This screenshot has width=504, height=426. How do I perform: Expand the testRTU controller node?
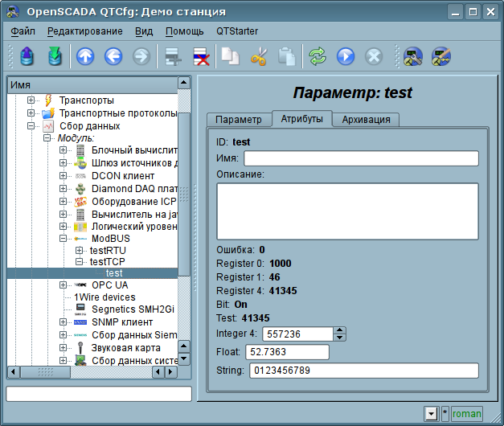click(x=79, y=250)
